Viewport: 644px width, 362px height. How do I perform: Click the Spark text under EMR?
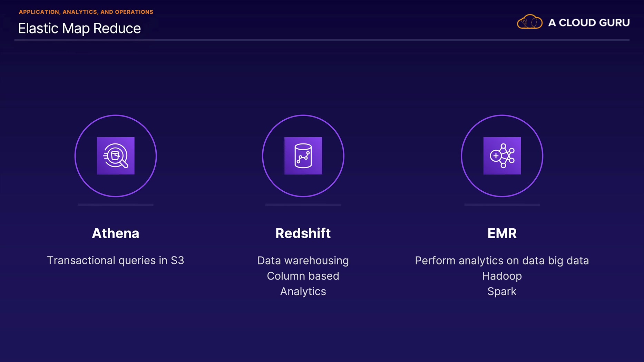(502, 292)
